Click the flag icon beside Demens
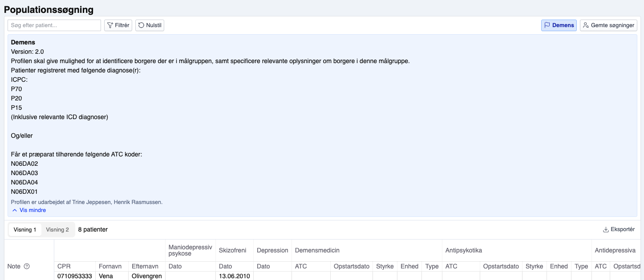Image resolution: width=644 pixels, height=280 pixels. point(547,25)
